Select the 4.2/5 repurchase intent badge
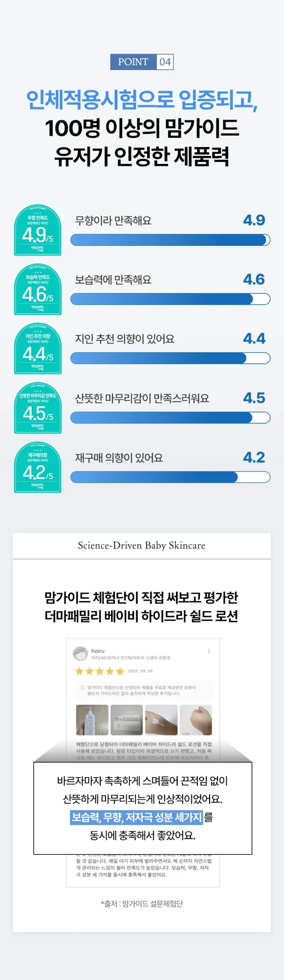This screenshot has width=284, height=980. pos(38,468)
